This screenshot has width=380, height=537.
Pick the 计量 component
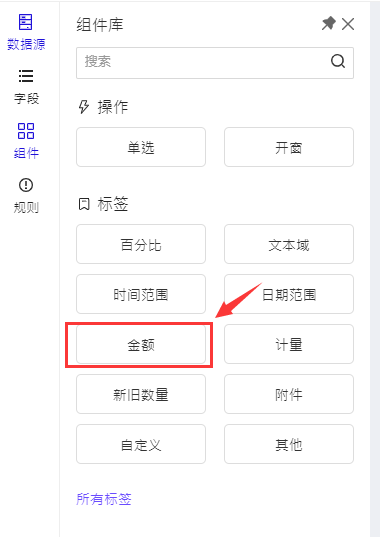289,344
